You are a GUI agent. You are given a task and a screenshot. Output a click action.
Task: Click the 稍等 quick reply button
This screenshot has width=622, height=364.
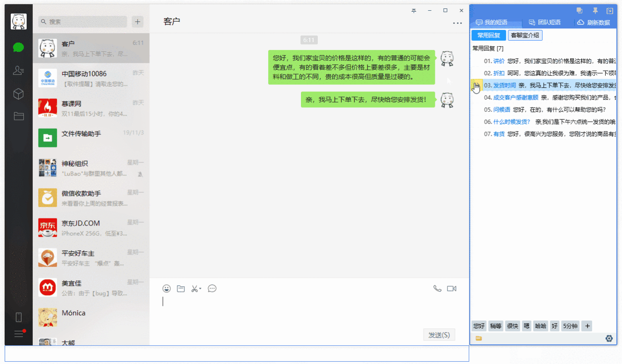(x=495, y=326)
